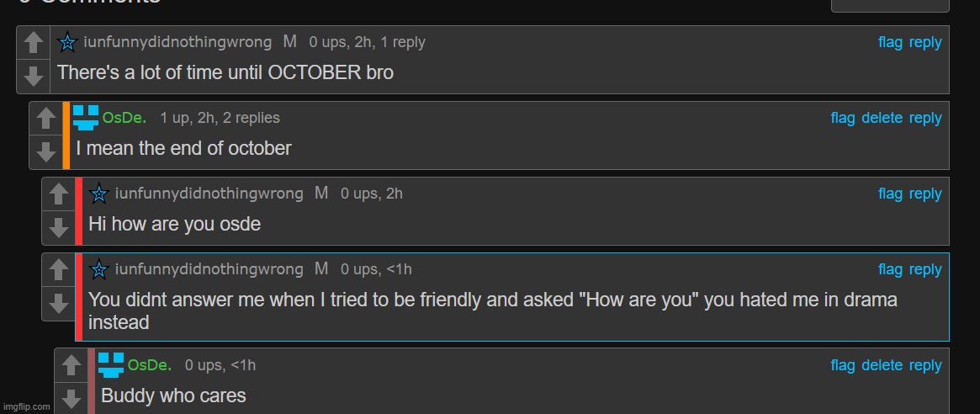Downvote the "Buddy who cares" comment

pyautogui.click(x=71, y=398)
